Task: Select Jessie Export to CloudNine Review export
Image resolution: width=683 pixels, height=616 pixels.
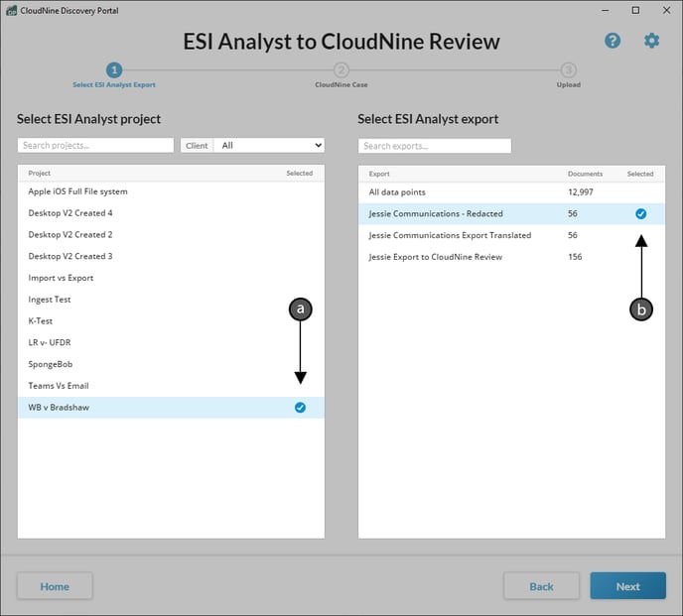Action: [x=512, y=257]
